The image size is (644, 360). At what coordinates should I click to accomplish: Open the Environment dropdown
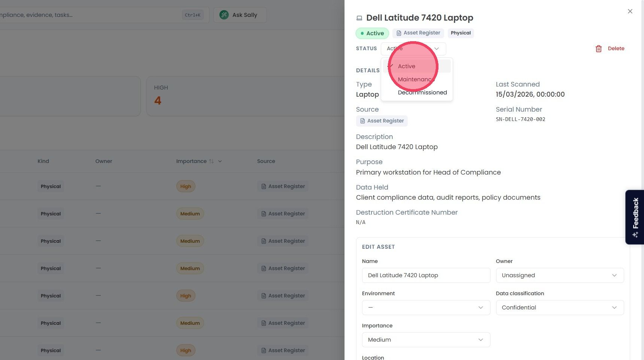426,308
